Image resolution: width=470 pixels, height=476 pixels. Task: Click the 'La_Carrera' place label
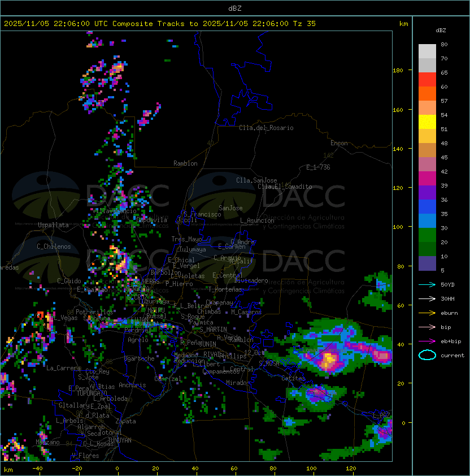point(63,368)
